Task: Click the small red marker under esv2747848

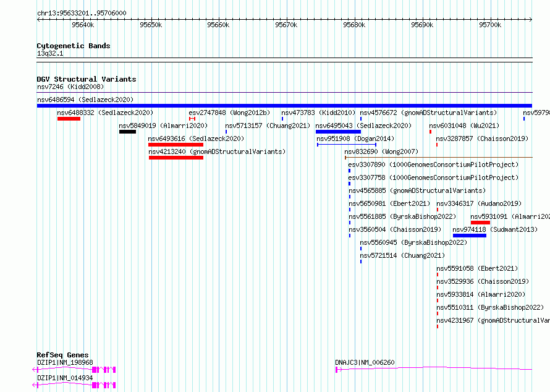Action: tap(192, 119)
